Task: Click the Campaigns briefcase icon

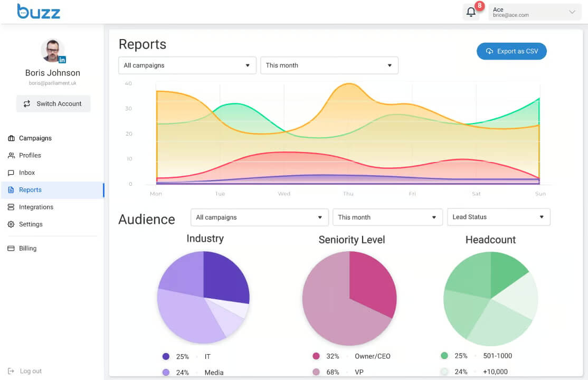Action: click(11, 138)
